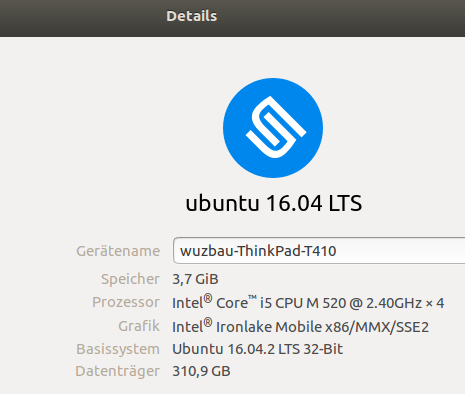Click the Ubuntu 16.04.2 LTS 32-Bit value
The width and height of the screenshot is (465, 394).
point(257,349)
